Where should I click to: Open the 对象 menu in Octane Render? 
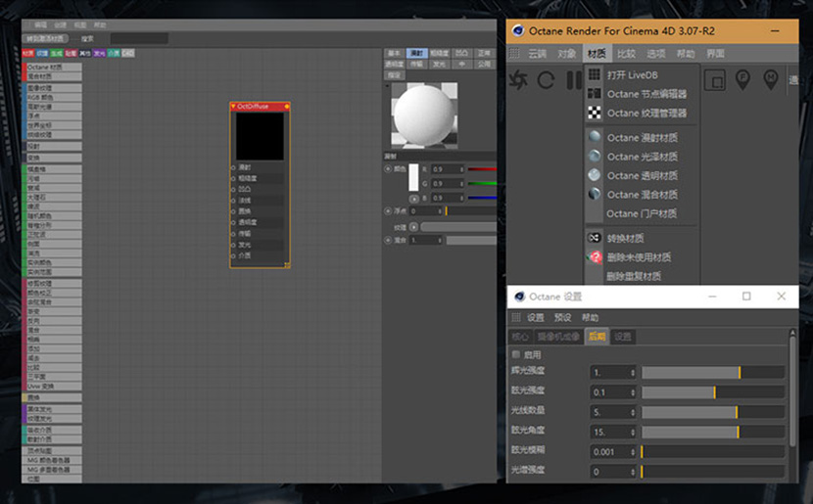(567, 54)
